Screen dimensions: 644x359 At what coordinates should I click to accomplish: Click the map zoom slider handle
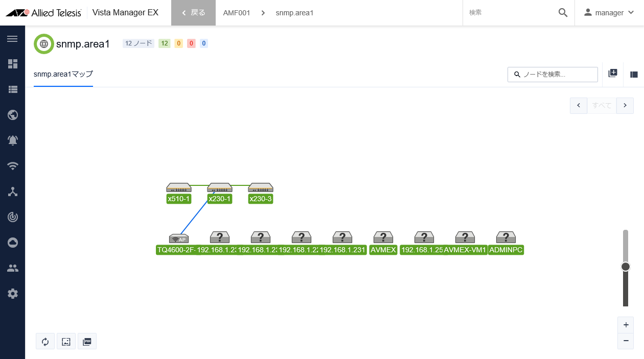click(x=626, y=267)
